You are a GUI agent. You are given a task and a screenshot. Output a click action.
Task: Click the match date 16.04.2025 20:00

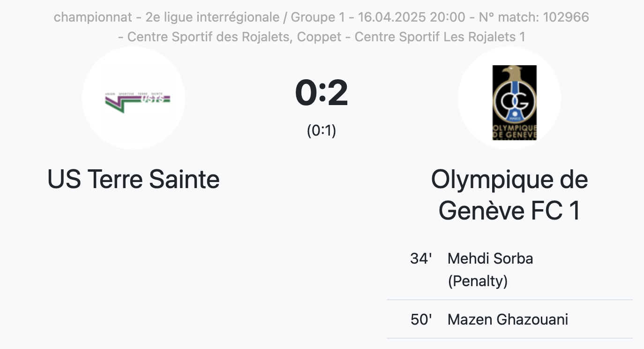click(411, 17)
